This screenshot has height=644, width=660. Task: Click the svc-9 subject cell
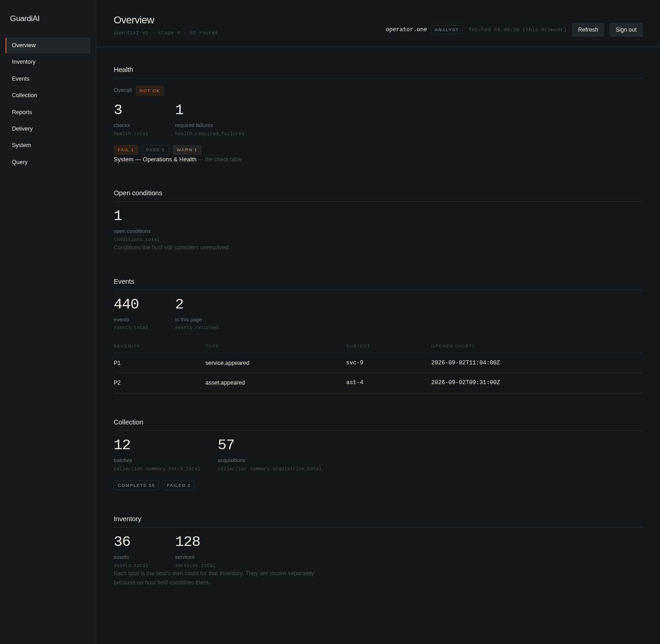tap(355, 363)
